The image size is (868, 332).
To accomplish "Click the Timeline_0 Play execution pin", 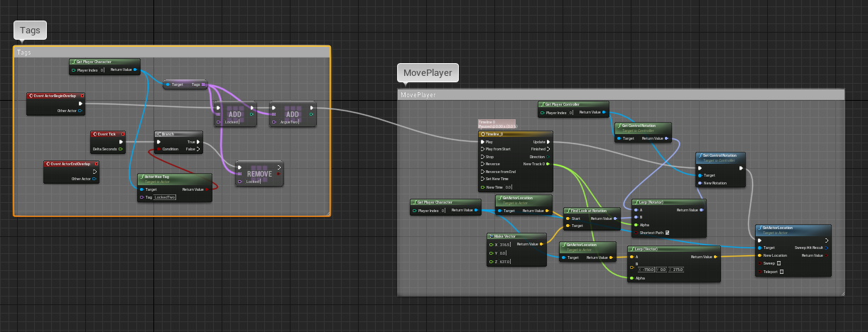I will click(x=482, y=142).
